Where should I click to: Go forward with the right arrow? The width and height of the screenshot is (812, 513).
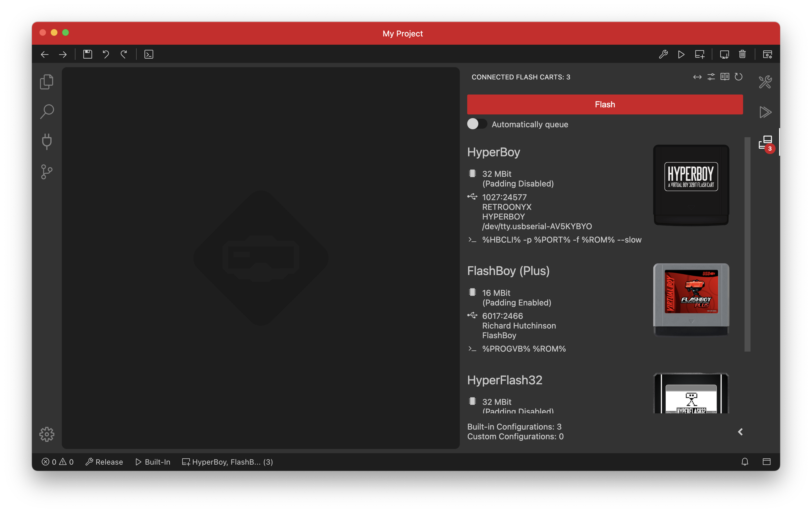[x=63, y=54]
